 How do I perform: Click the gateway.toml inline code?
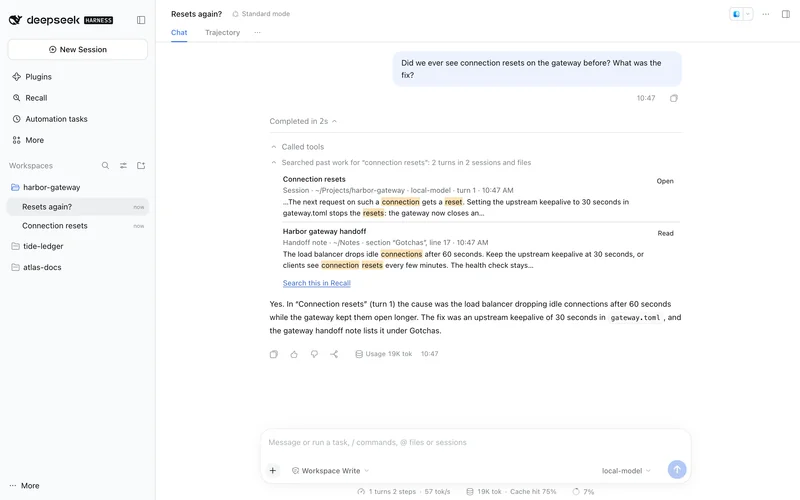635,317
